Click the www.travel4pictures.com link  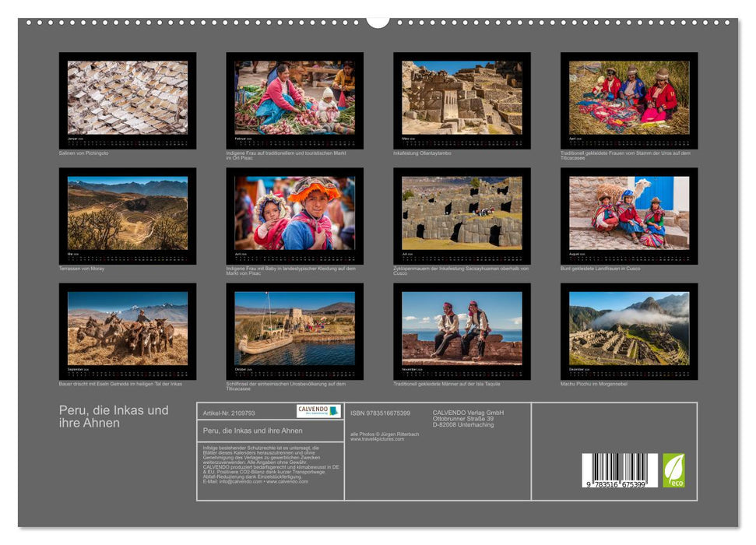pyautogui.click(x=378, y=439)
